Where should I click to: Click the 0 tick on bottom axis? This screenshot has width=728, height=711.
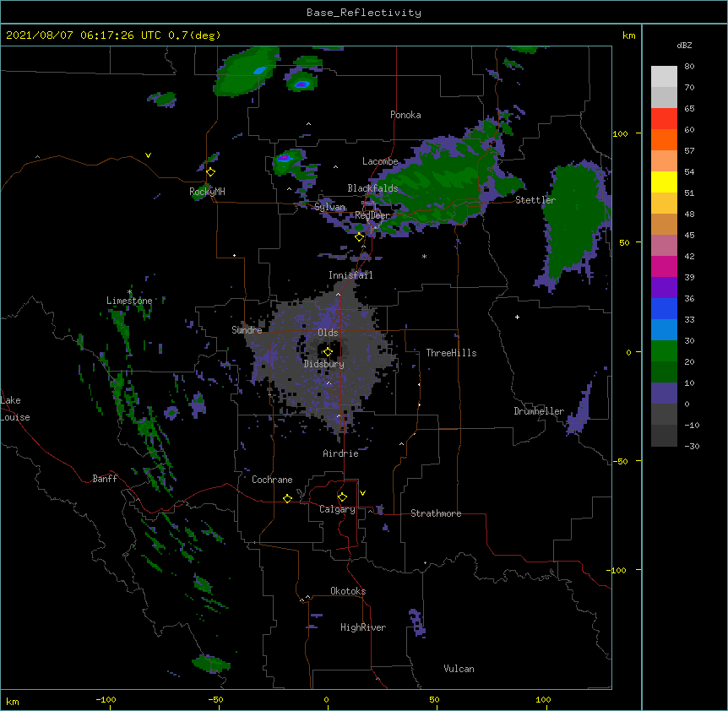tap(326, 699)
